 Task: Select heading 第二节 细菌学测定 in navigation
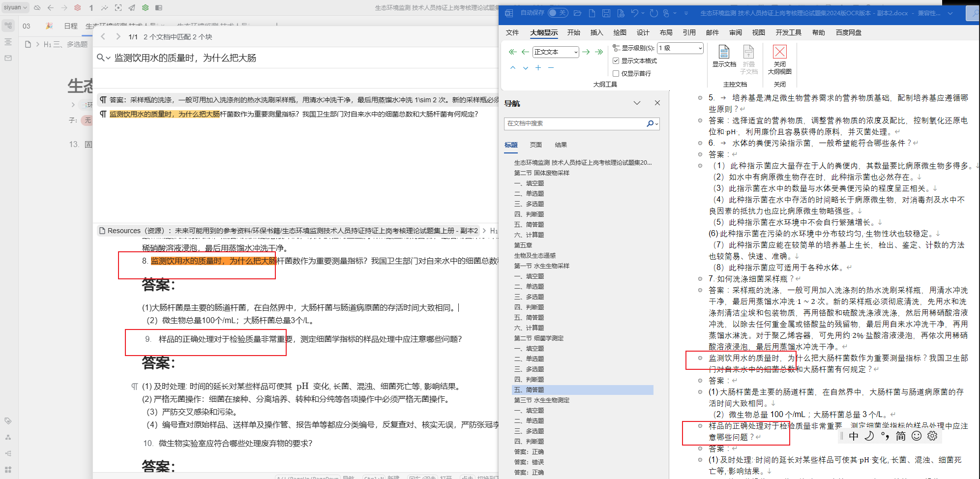click(x=539, y=338)
